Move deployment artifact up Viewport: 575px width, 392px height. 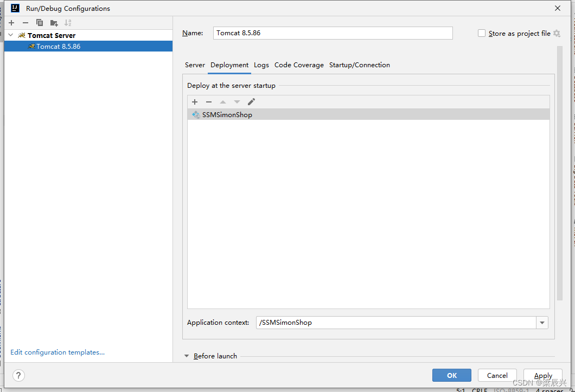point(223,102)
